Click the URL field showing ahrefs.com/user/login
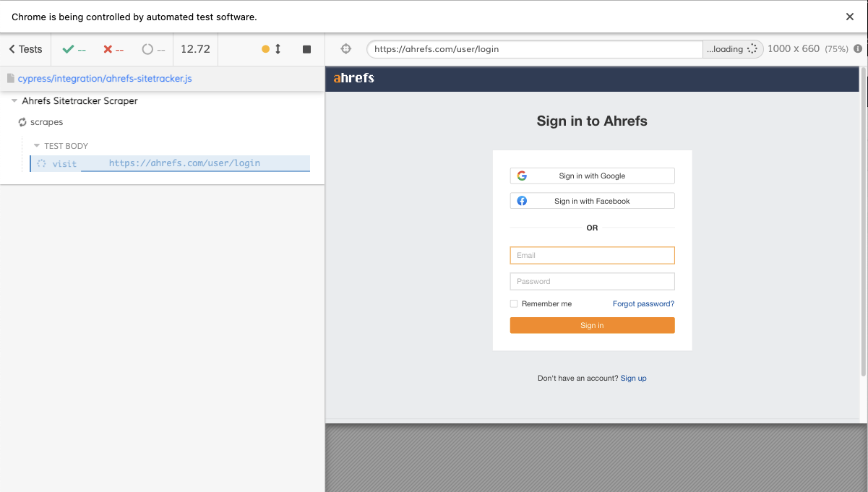868x492 pixels. [535, 49]
